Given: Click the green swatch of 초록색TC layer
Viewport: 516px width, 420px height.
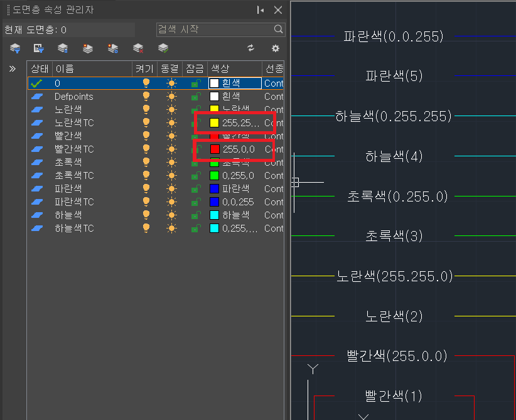Looking at the screenshot, I should pos(214,175).
